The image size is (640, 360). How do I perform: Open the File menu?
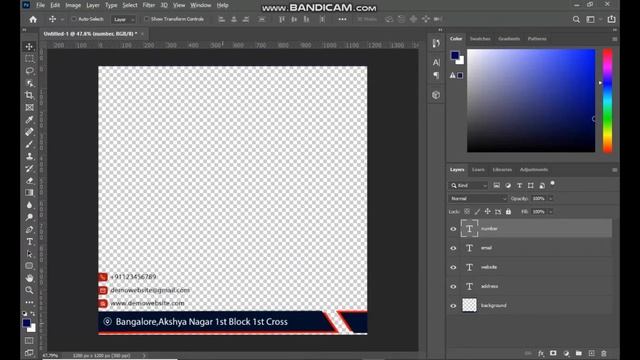point(40,5)
